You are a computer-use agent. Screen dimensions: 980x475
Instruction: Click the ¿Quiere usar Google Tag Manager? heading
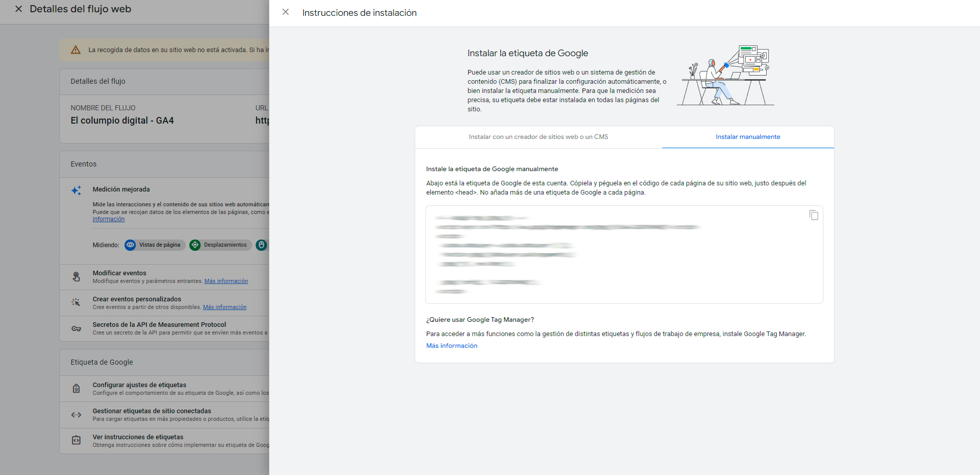(x=480, y=320)
